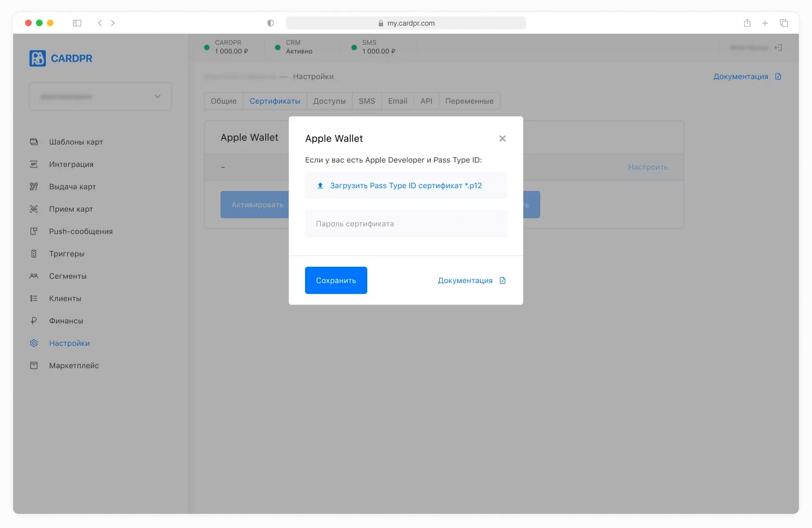Click the Настройки breadcrumb text
This screenshot has width=812, height=528.
pos(313,76)
